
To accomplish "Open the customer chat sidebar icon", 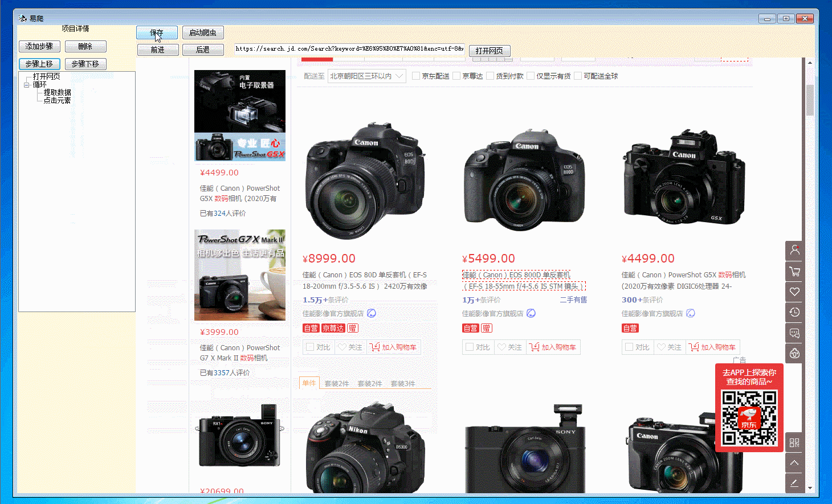I will pyautogui.click(x=794, y=333).
